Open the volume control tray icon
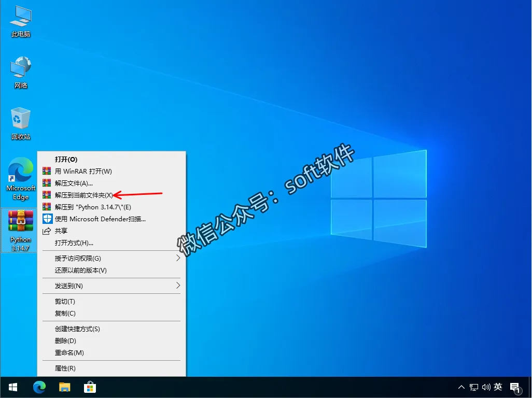This screenshot has width=532, height=398. 486,387
